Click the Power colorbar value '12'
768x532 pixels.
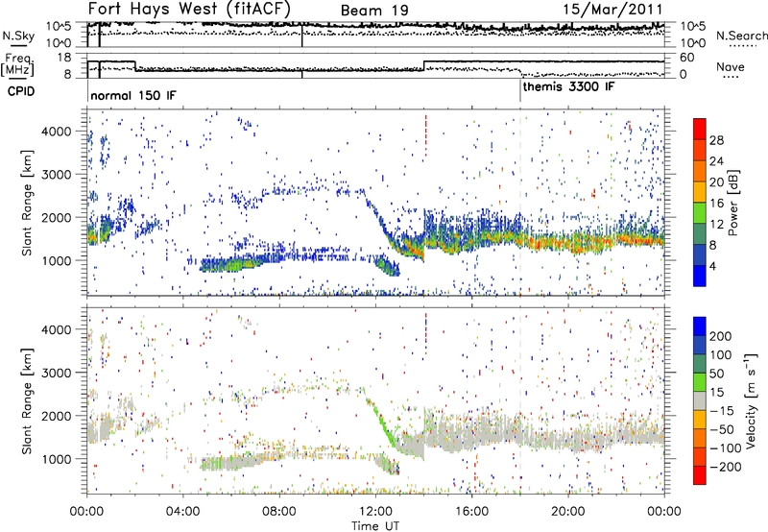[716, 225]
